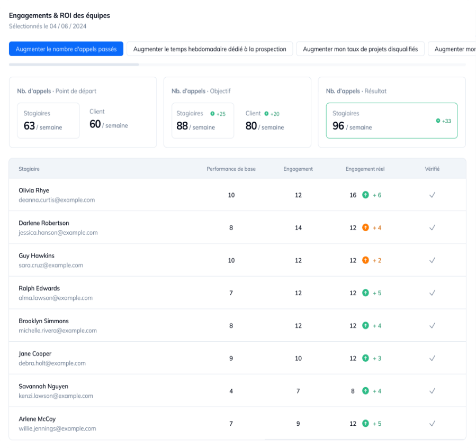Click the Engagements & ROI des équipes title
Screen dimensions: 476x448
(x=59, y=15)
